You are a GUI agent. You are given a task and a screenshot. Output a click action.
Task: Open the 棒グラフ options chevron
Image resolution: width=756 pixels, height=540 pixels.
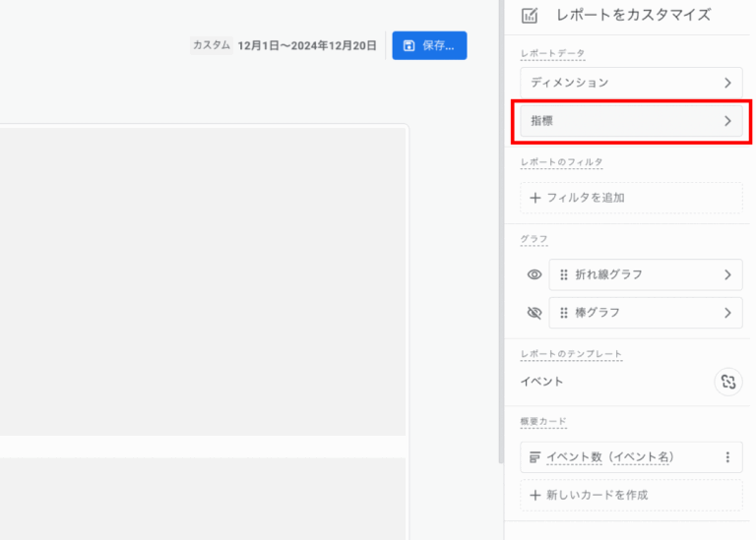[x=727, y=313]
